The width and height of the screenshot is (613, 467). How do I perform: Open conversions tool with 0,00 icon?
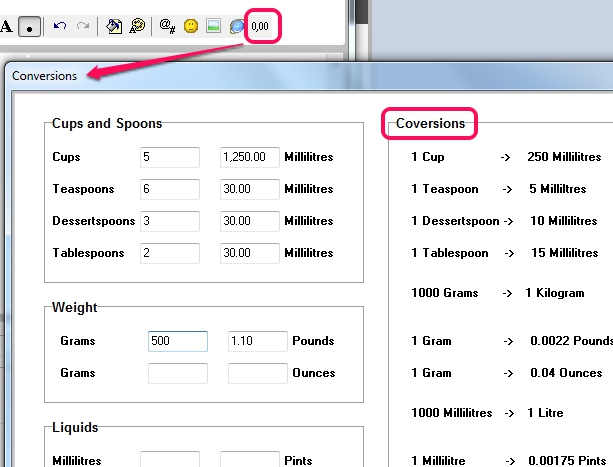pos(260,26)
